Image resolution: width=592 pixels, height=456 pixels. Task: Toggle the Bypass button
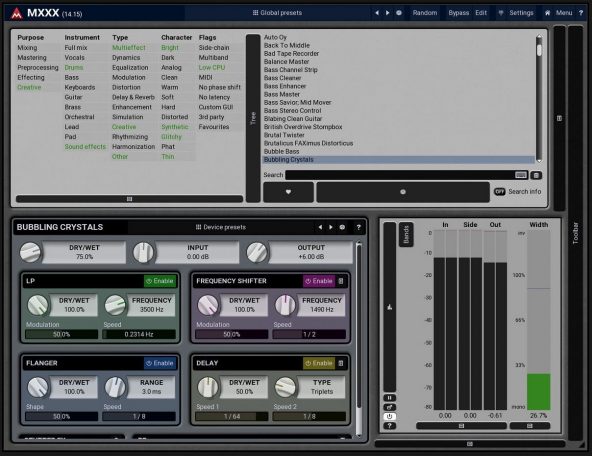pyautogui.click(x=459, y=13)
